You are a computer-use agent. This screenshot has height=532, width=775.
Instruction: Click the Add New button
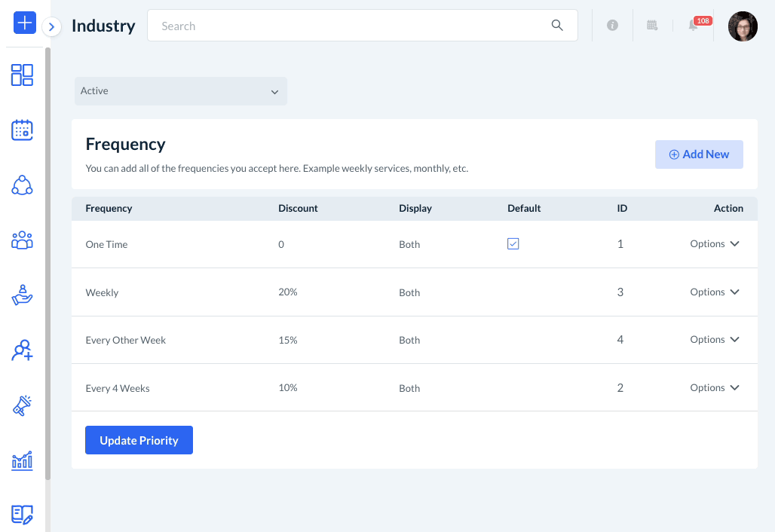coord(699,154)
